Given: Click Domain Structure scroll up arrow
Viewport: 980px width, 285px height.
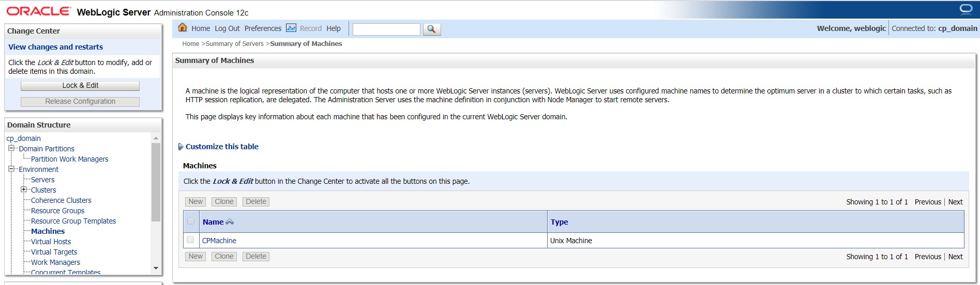Looking at the screenshot, I should (x=156, y=138).
